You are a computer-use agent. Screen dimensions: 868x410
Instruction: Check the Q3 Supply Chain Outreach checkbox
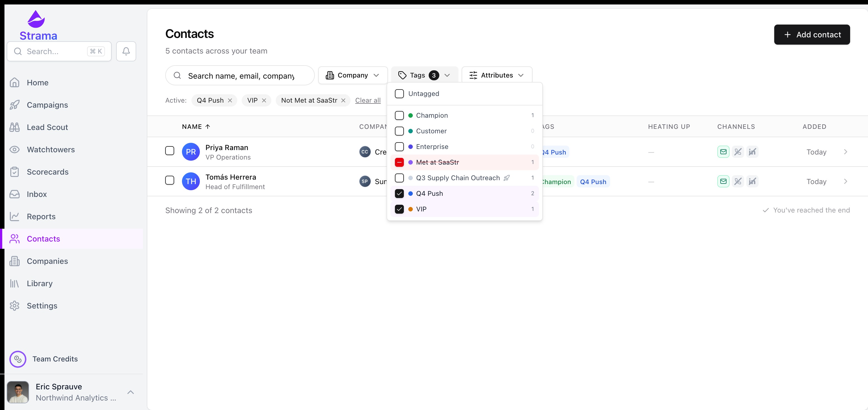pyautogui.click(x=399, y=178)
